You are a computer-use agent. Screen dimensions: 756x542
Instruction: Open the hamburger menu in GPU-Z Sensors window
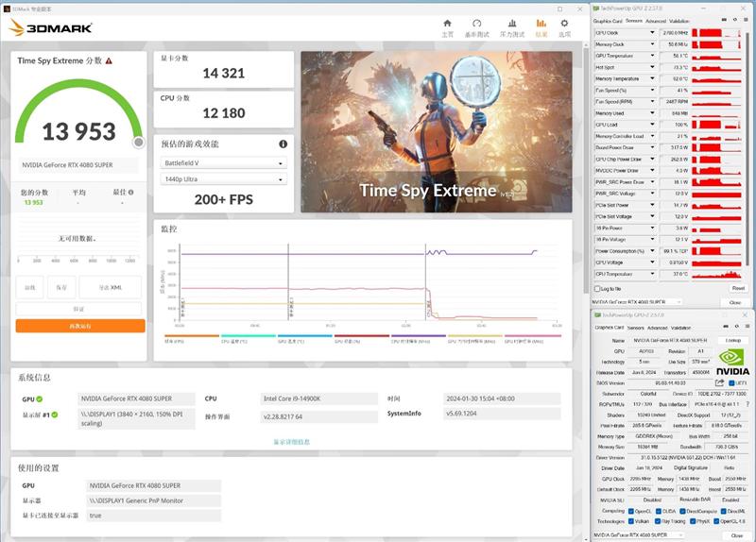click(x=746, y=20)
